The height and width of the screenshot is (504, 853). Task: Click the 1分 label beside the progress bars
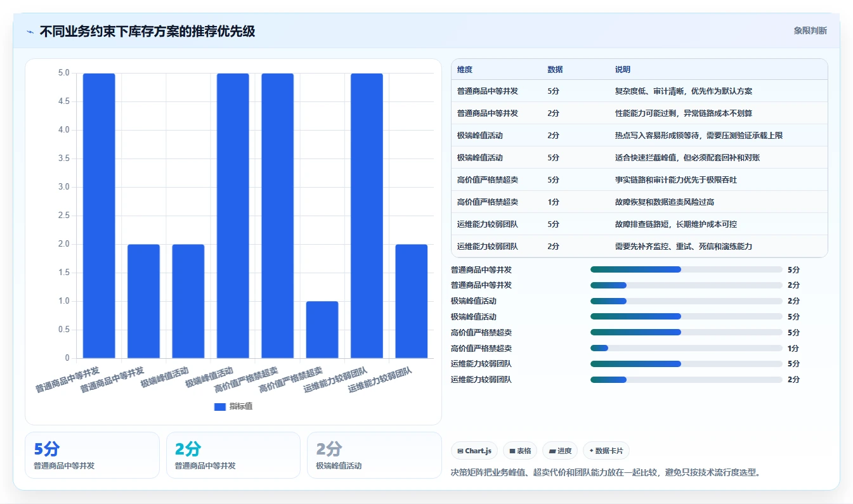tap(793, 348)
